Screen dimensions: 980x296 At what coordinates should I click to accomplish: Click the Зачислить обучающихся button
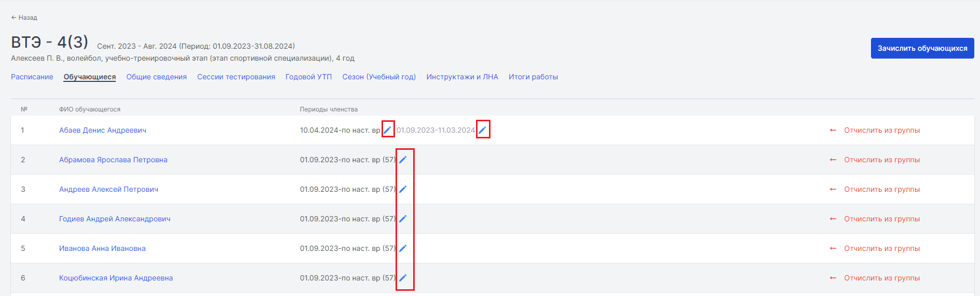pyautogui.click(x=922, y=48)
